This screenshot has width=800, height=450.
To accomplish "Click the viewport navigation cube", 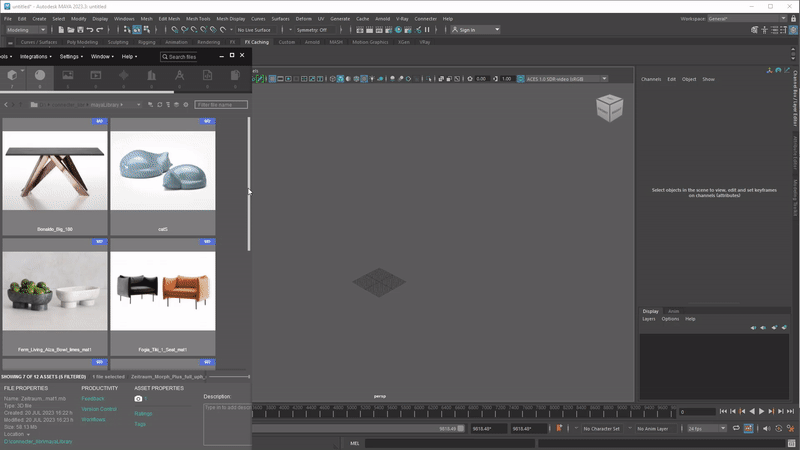I will (609, 108).
